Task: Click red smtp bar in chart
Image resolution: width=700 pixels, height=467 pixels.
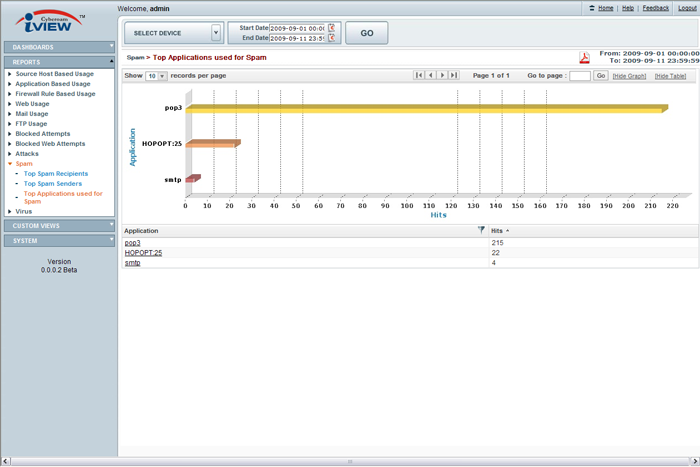Action: point(193,178)
